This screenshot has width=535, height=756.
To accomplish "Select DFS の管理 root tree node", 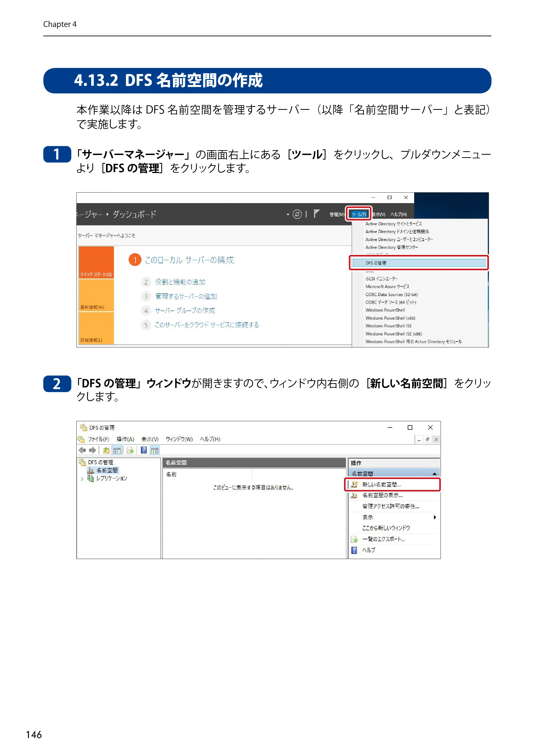I will click(101, 462).
